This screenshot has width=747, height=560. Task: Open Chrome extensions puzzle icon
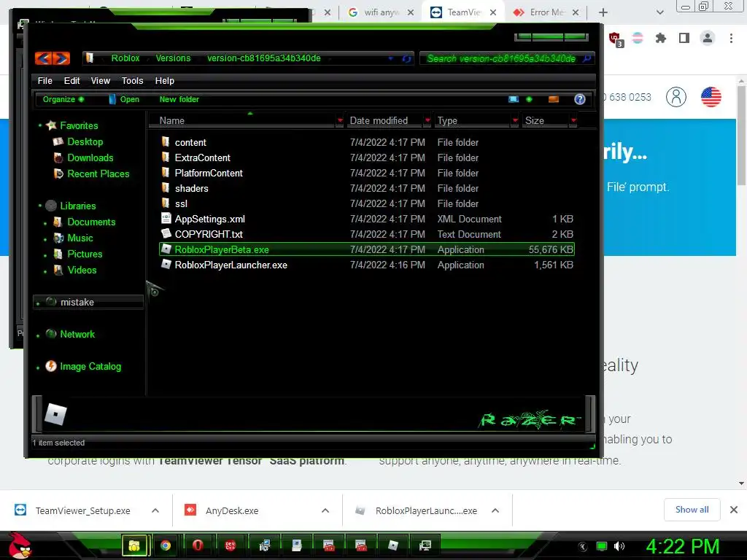click(660, 38)
